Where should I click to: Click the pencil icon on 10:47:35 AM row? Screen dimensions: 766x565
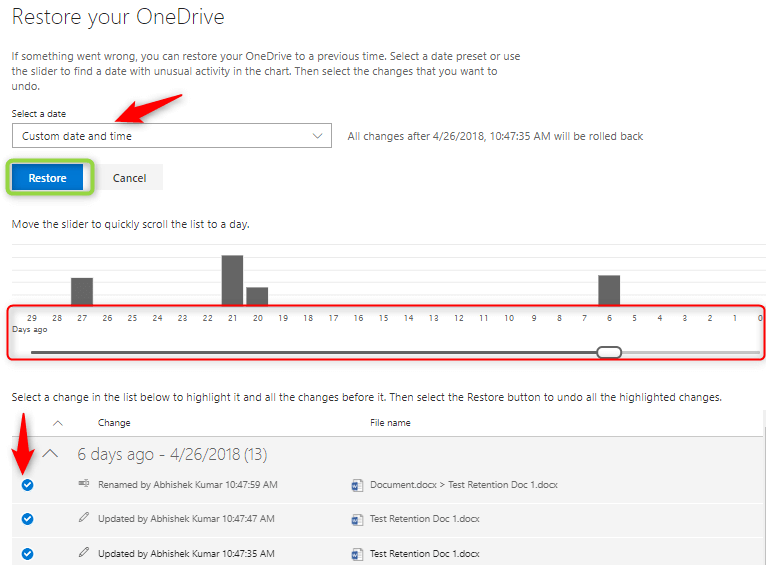[84, 552]
